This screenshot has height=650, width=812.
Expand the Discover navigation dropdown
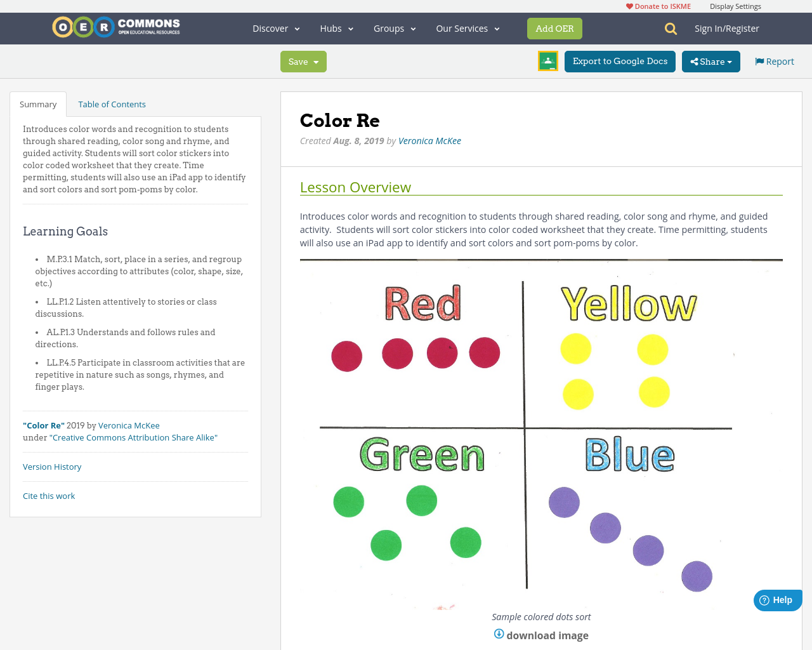[x=275, y=28]
